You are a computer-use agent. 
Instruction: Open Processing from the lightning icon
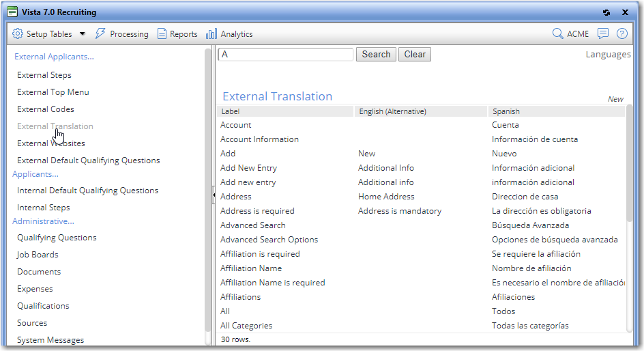(x=100, y=33)
